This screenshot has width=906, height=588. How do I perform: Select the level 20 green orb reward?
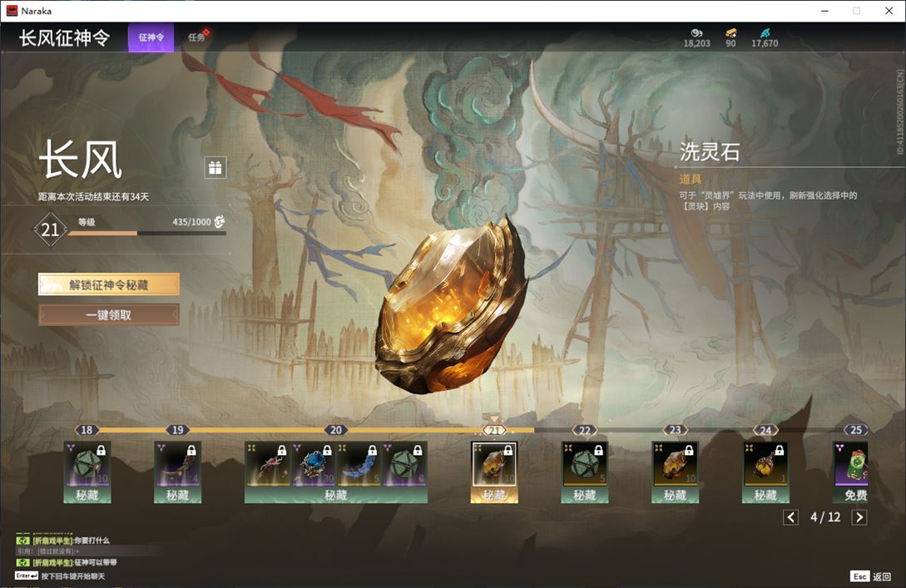[404, 464]
